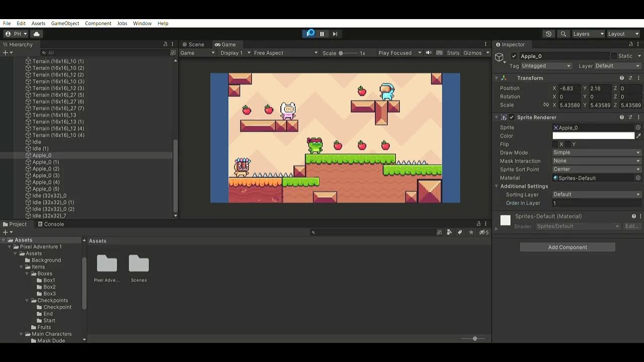The width and height of the screenshot is (644, 362).
Task: Switch to the Scene tab
Action: (193, 44)
